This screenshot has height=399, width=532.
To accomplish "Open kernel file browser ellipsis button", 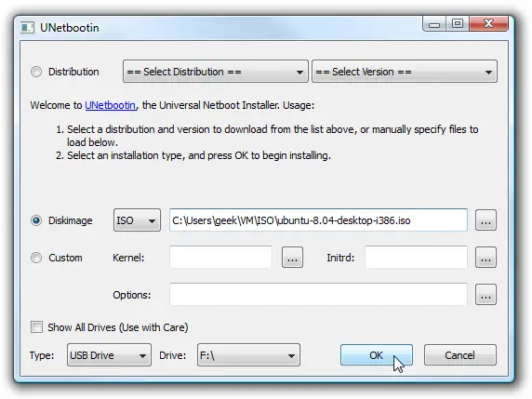I will pos(292,258).
